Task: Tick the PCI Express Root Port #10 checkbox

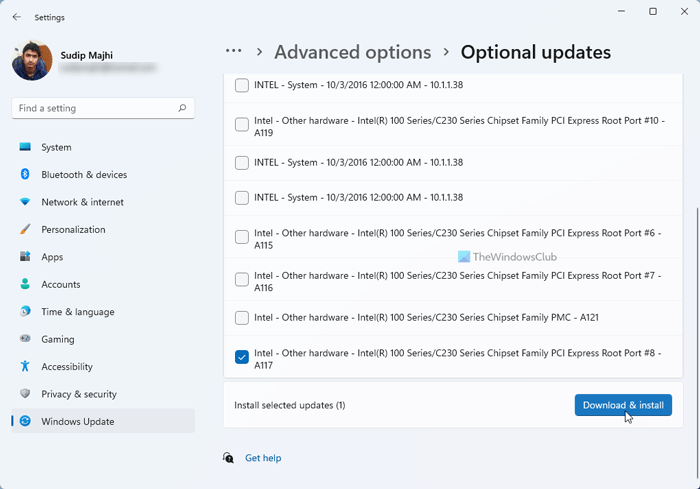Action: pos(242,125)
